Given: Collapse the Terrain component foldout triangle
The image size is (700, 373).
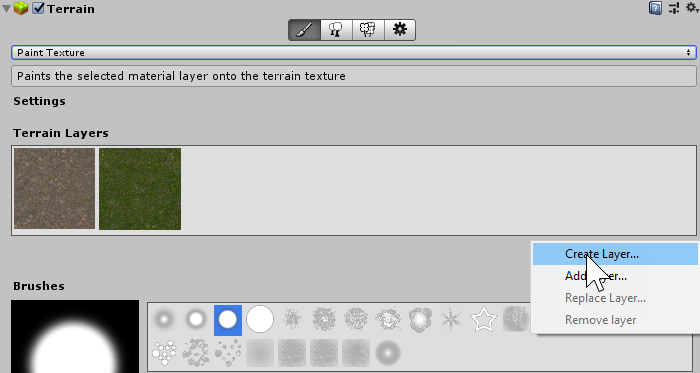Looking at the screenshot, I should click(x=6, y=8).
